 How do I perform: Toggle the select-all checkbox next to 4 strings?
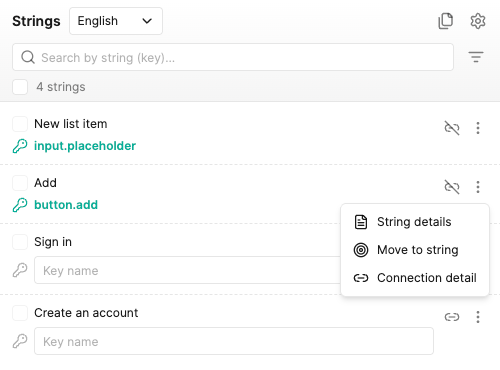[20, 87]
